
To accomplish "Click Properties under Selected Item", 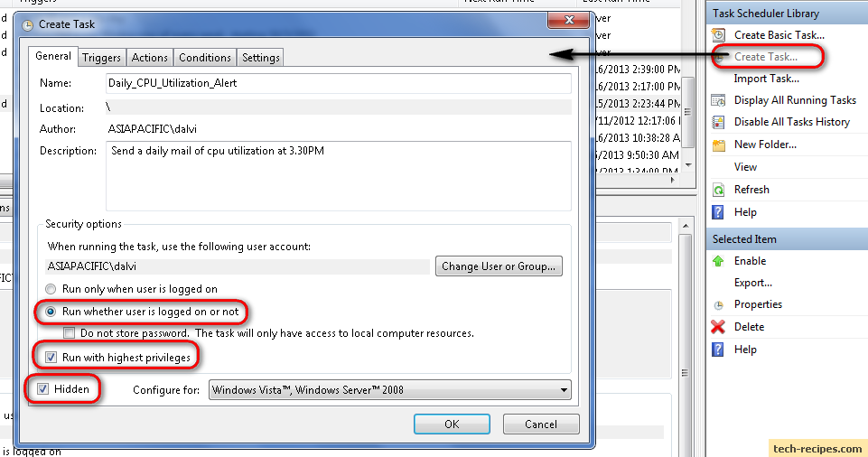I will (758, 304).
